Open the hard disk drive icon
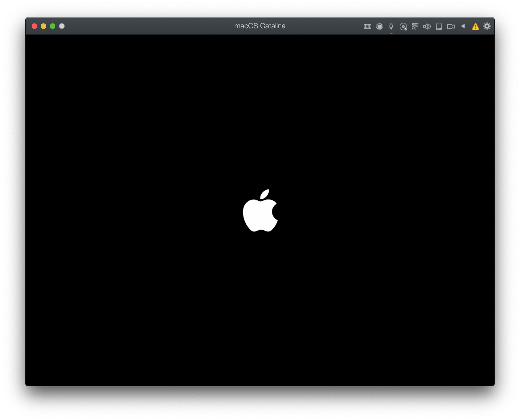Viewport: 520px width, 420px height. click(x=439, y=26)
